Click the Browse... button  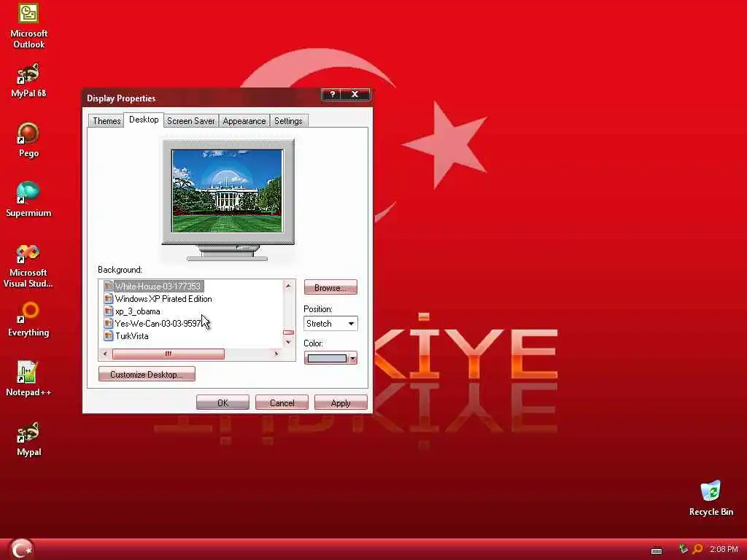[330, 287]
